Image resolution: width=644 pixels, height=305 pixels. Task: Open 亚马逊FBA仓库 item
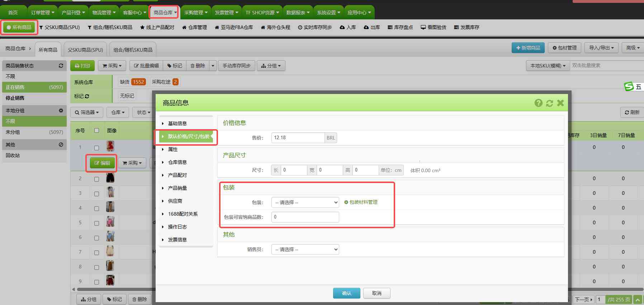(x=234, y=27)
